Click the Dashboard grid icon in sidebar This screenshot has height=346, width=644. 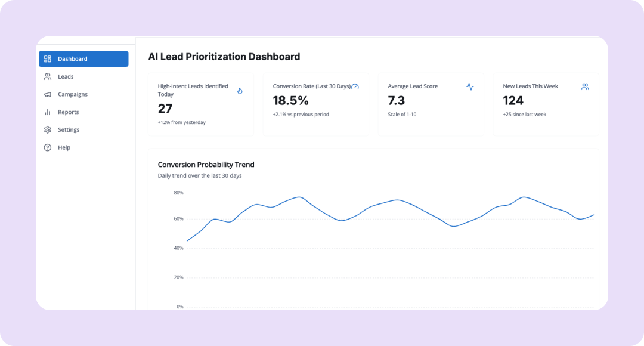click(x=48, y=59)
